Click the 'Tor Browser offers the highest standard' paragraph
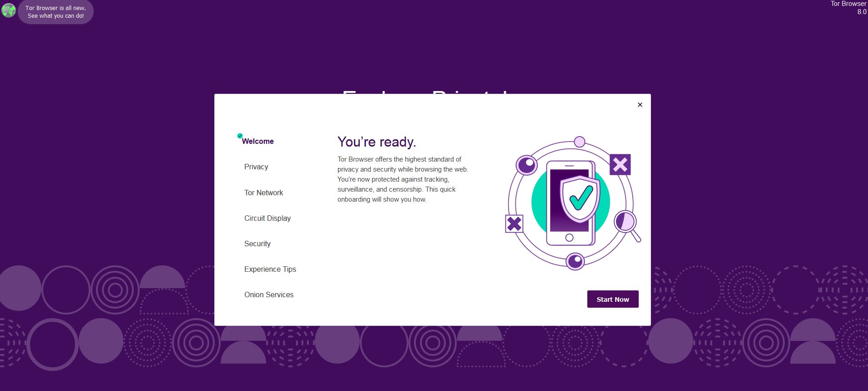868x391 pixels. (403, 179)
